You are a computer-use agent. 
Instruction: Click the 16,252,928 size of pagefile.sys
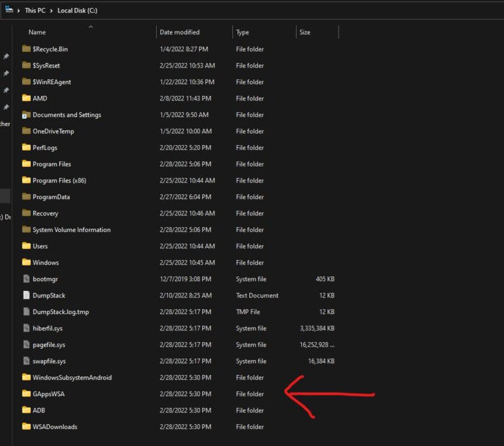tap(317, 345)
